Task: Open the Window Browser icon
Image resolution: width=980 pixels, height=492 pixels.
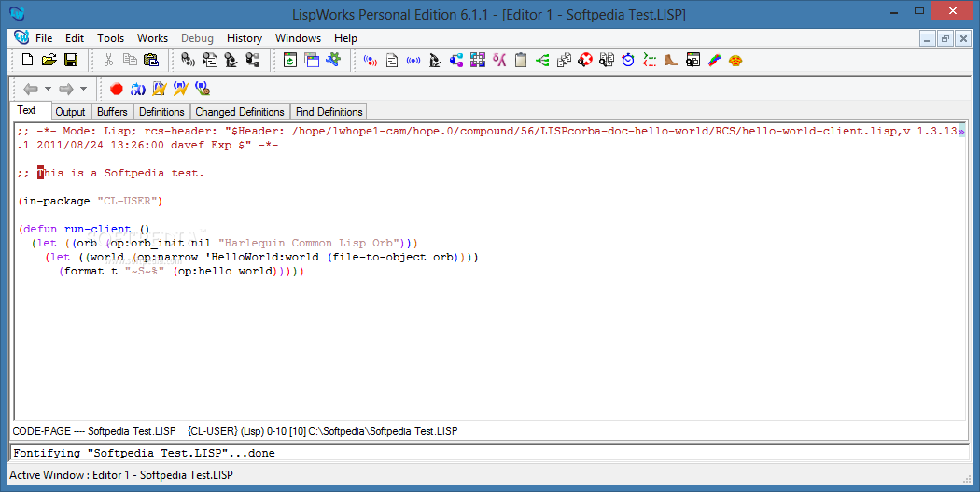Action: (693, 61)
